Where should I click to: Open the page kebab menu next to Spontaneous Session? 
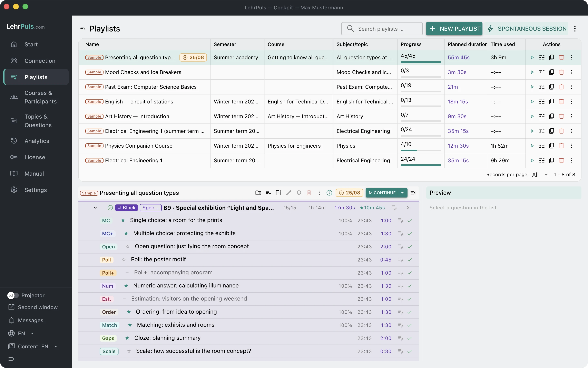coord(575,29)
